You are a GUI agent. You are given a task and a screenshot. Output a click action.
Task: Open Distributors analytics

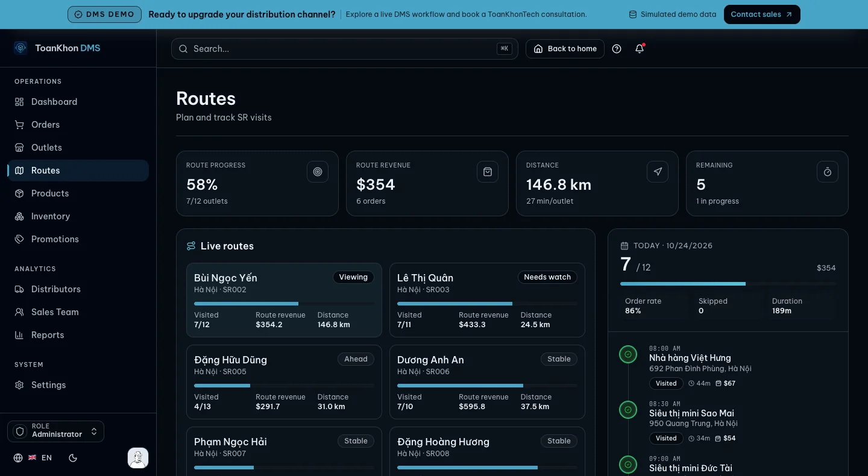coord(78,289)
